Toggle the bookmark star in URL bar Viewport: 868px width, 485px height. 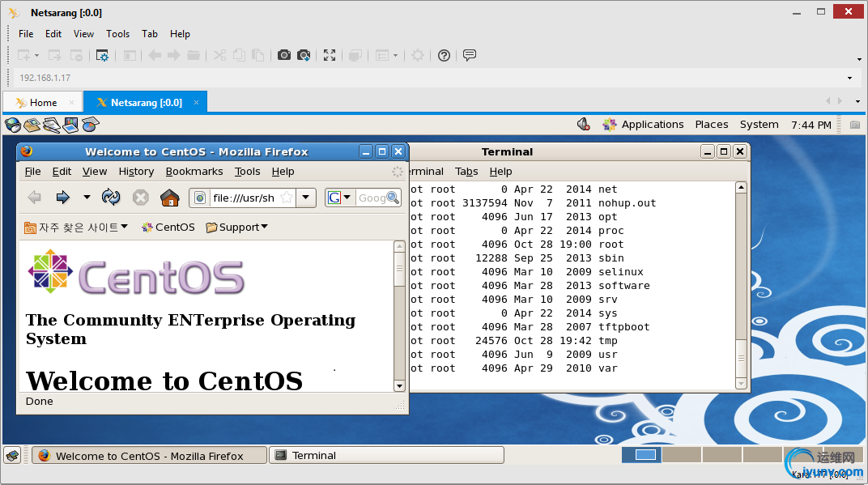click(x=287, y=198)
